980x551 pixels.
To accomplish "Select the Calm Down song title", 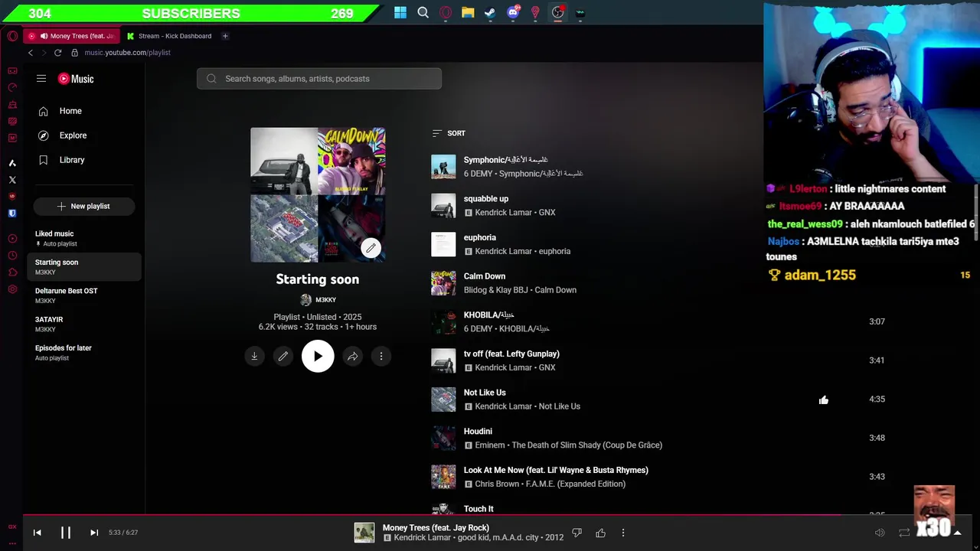I will tap(484, 276).
